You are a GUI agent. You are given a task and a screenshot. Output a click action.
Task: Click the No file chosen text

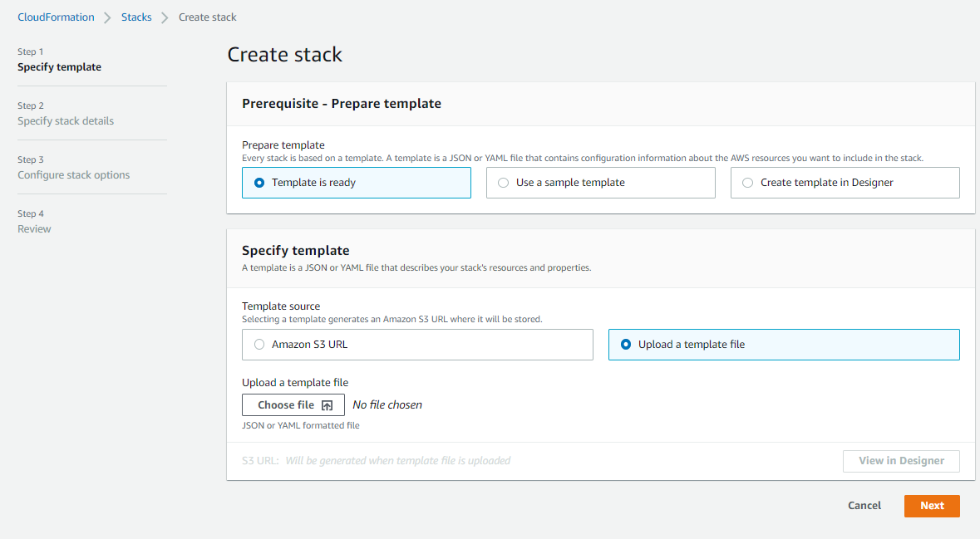coord(387,404)
